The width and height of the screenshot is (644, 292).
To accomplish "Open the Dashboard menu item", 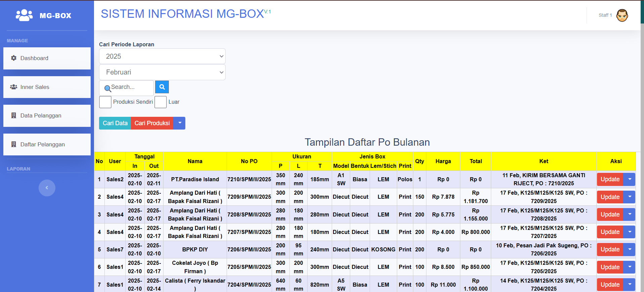I will (47, 58).
